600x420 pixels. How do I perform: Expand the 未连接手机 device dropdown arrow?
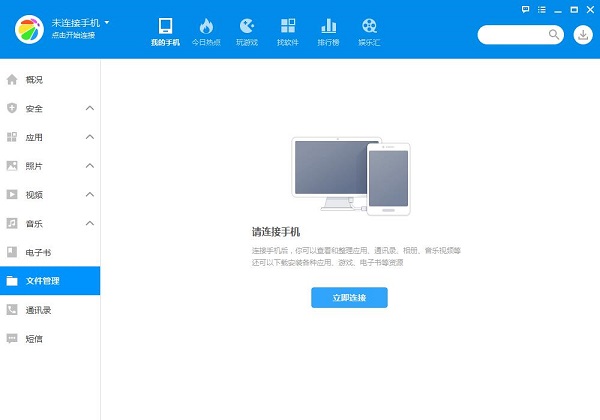[x=107, y=21]
